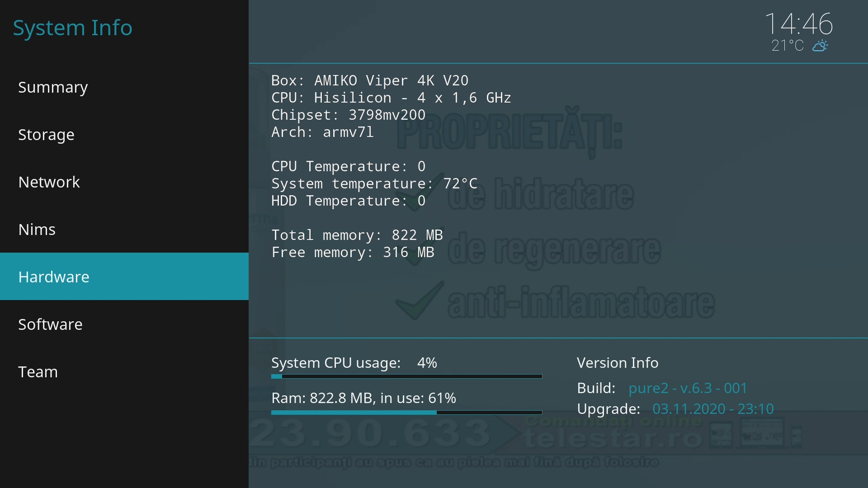Click the Box AMIKO Viper 4K line
The height and width of the screenshot is (488, 868).
pyautogui.click(x=369, y=80)
